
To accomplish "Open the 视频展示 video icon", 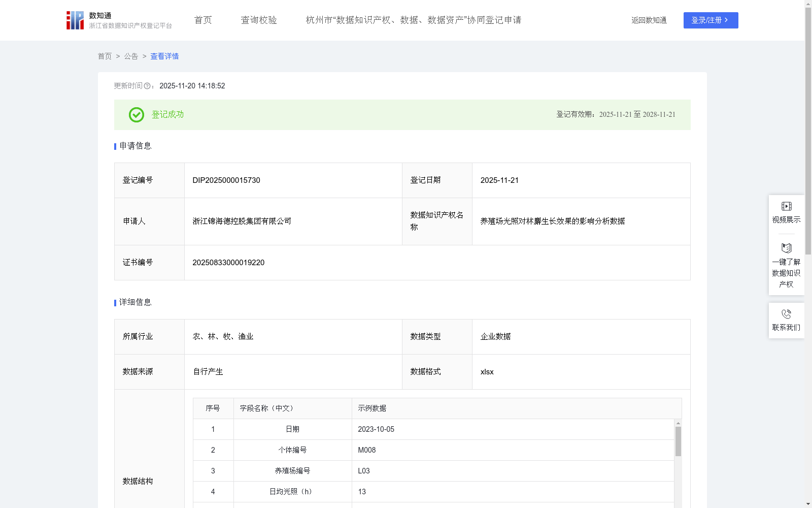I will point(786,206).
